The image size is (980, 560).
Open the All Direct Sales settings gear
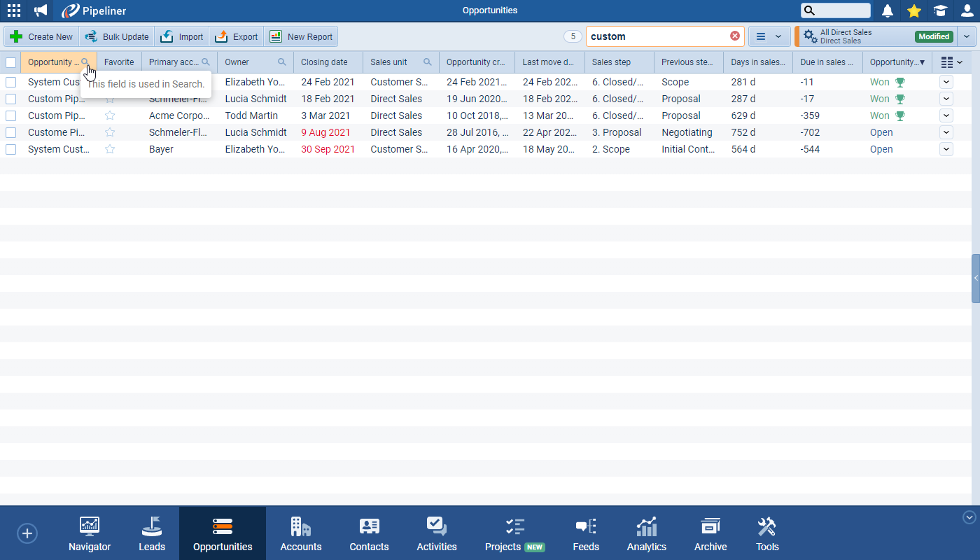coord(808,35)
